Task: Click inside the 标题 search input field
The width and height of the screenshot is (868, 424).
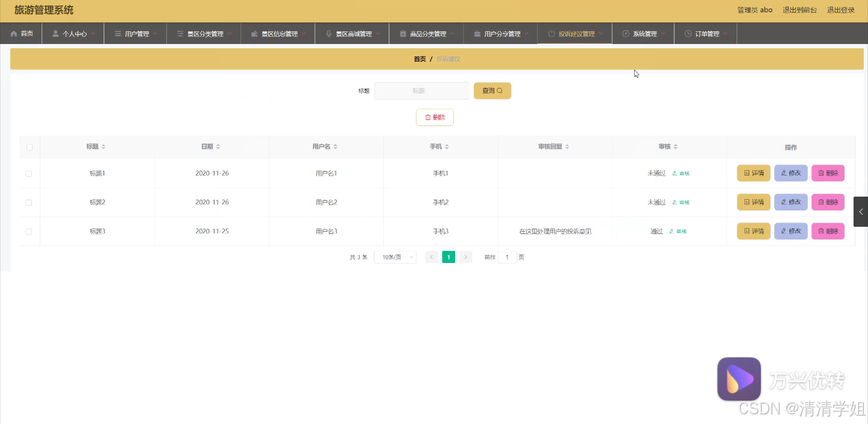Action: click(x=422, y=90)
